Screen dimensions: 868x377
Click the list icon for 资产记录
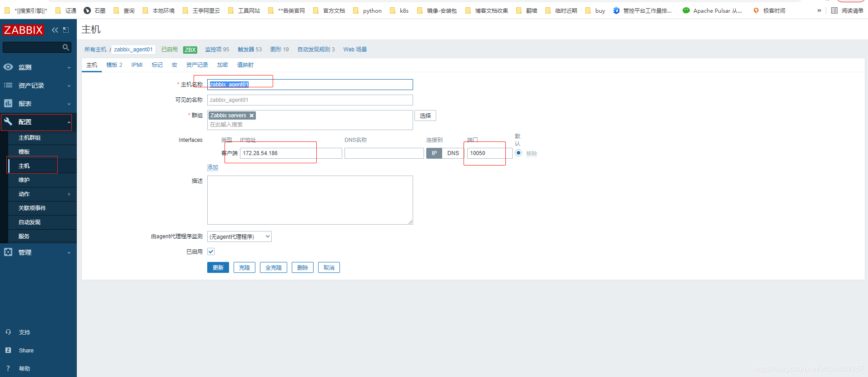pyautogui.click(x=8, y=85)
